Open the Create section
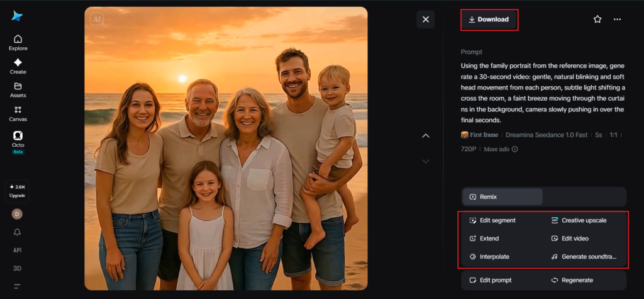 pyautogui.click(x=18, y=66)
